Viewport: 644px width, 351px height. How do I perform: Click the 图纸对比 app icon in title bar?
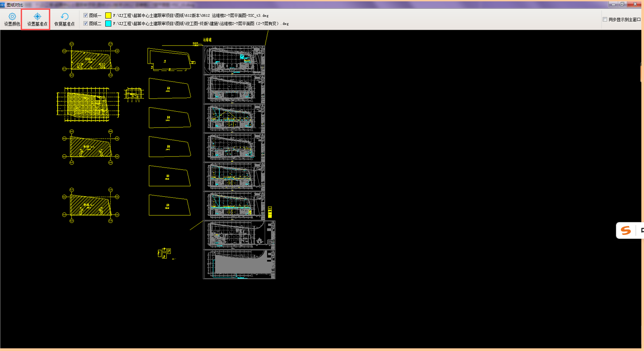pos(3,4)
